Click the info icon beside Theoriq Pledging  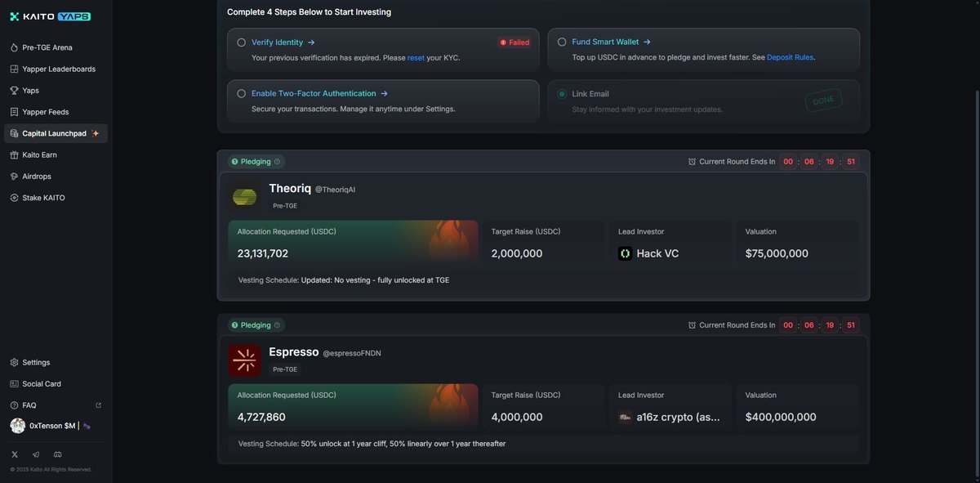(277, 162)
